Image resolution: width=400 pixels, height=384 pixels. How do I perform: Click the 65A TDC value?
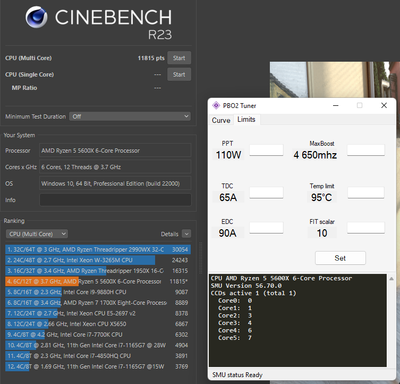[x=228, y=197]
